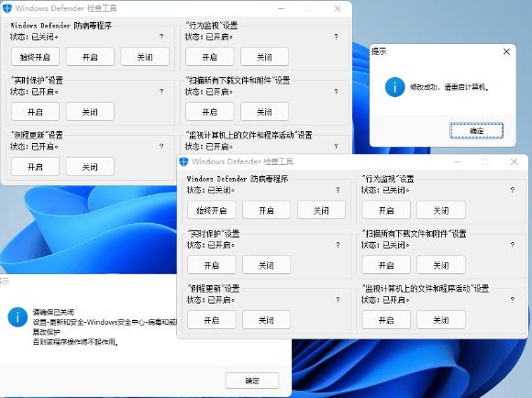Open the help '?' for 扫描所有下载文件和附件 in the back window

(336, 92)
